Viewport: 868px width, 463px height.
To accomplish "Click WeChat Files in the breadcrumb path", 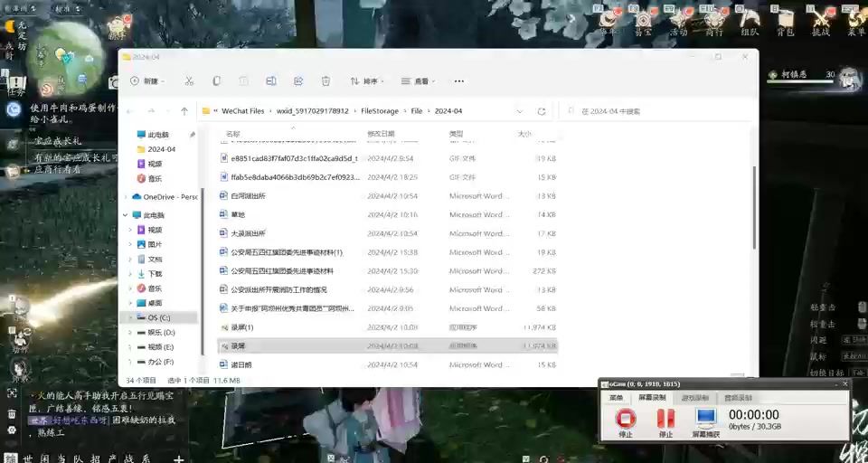I will click(243, 111).
